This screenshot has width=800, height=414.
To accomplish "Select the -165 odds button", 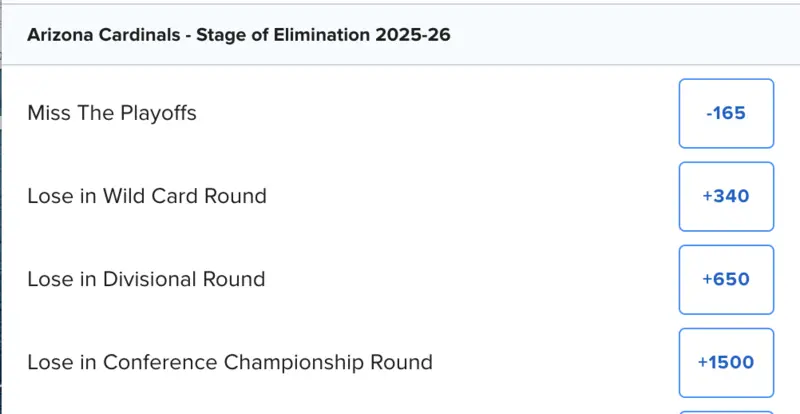I will pyautogui.click(x=726, y=113).
